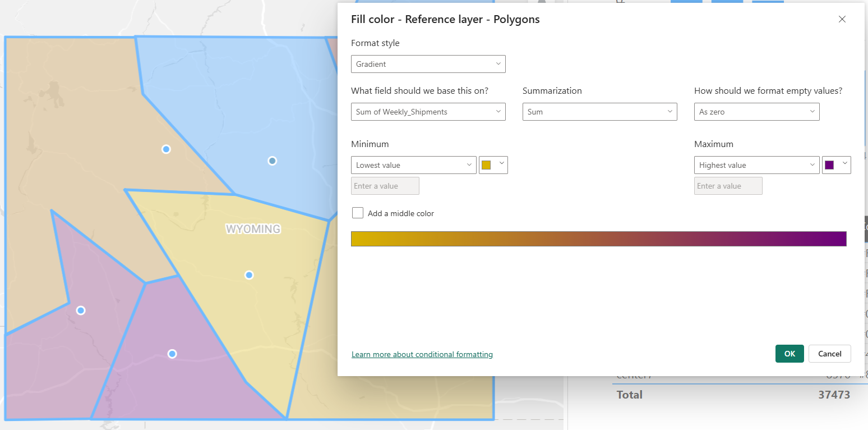
Task: Expand the 'Sum of Weekly_Shipments' field dropdown
Action: point(428,112)
